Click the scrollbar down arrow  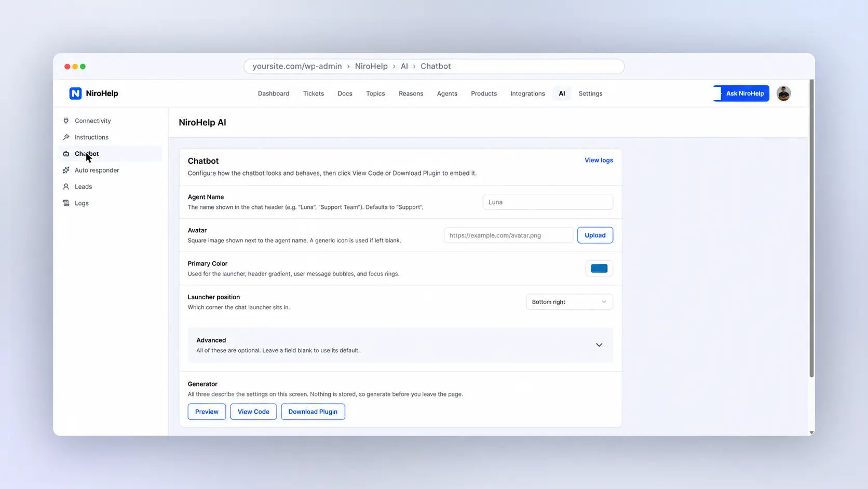coord(811,432)
